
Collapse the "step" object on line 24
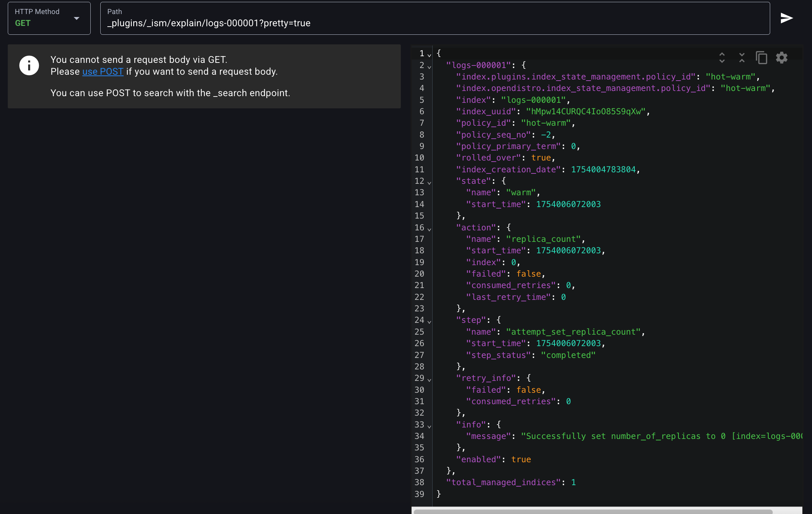[429, 322]
